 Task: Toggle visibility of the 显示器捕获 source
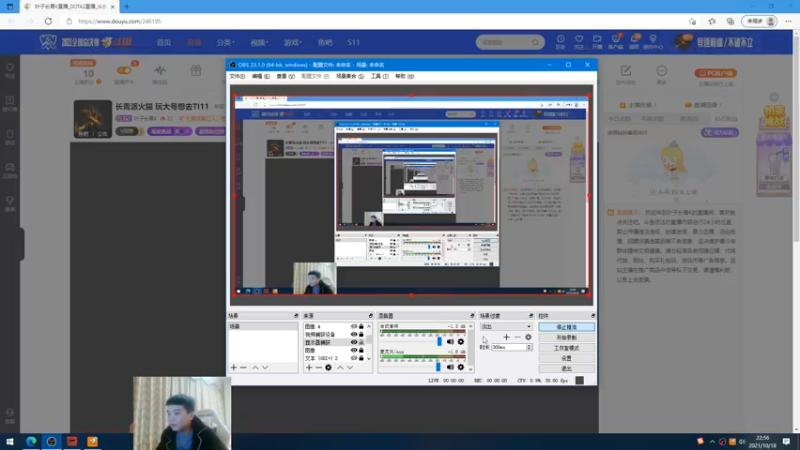point(354,342)
